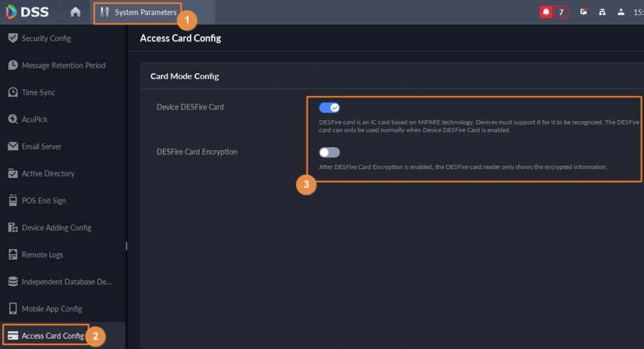Viewport: 644px width, 349px height.
Task: Click the DSS logo
Action: 27,12
